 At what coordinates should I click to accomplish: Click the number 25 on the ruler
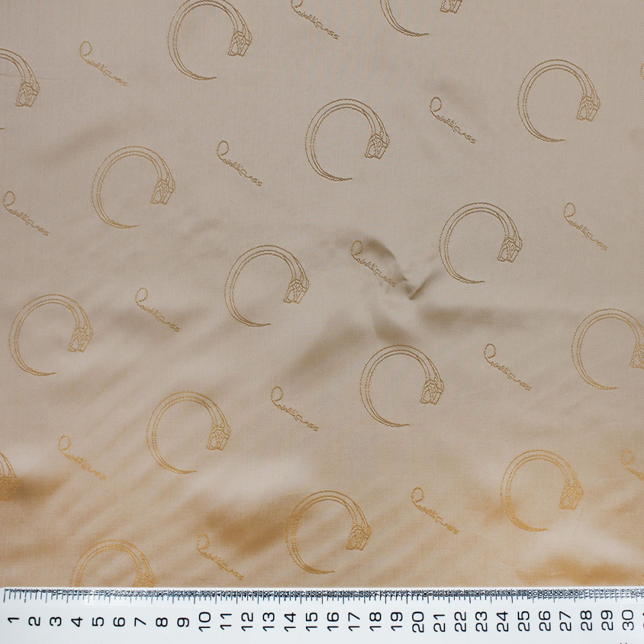pos(524,621)
